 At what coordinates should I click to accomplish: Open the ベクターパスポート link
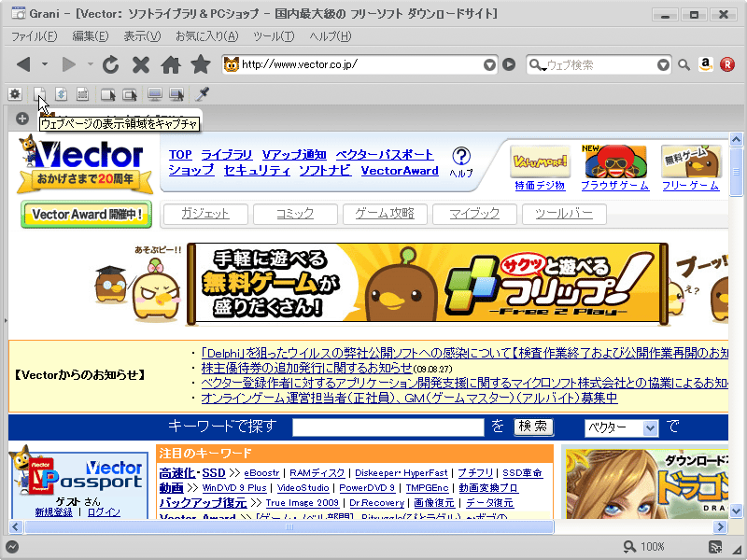(x=385, y=155)
